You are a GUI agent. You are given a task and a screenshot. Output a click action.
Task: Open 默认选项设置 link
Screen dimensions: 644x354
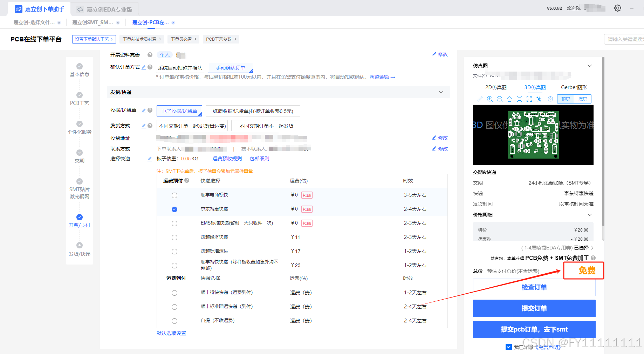click(x=171, y=333)
